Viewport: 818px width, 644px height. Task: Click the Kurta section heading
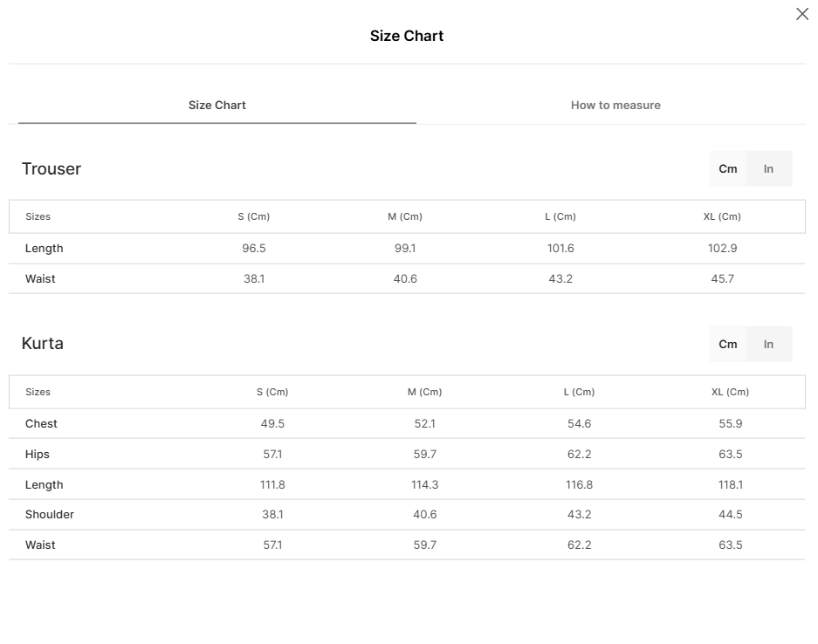43,344
